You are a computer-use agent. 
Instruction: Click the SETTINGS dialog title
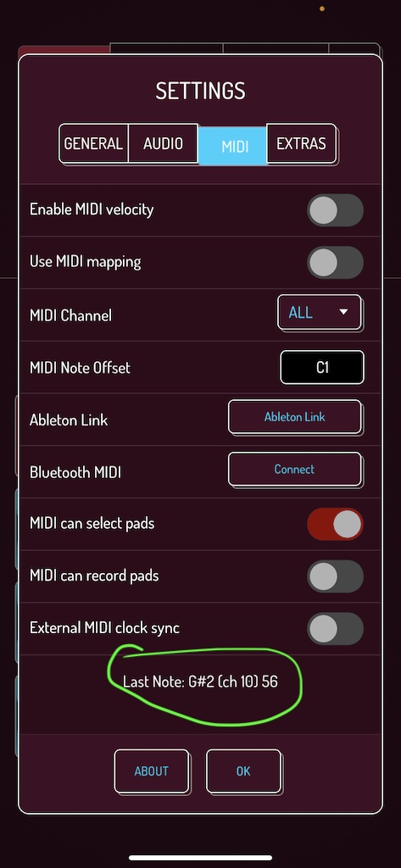pyautogui.click(x=200, y=91)
